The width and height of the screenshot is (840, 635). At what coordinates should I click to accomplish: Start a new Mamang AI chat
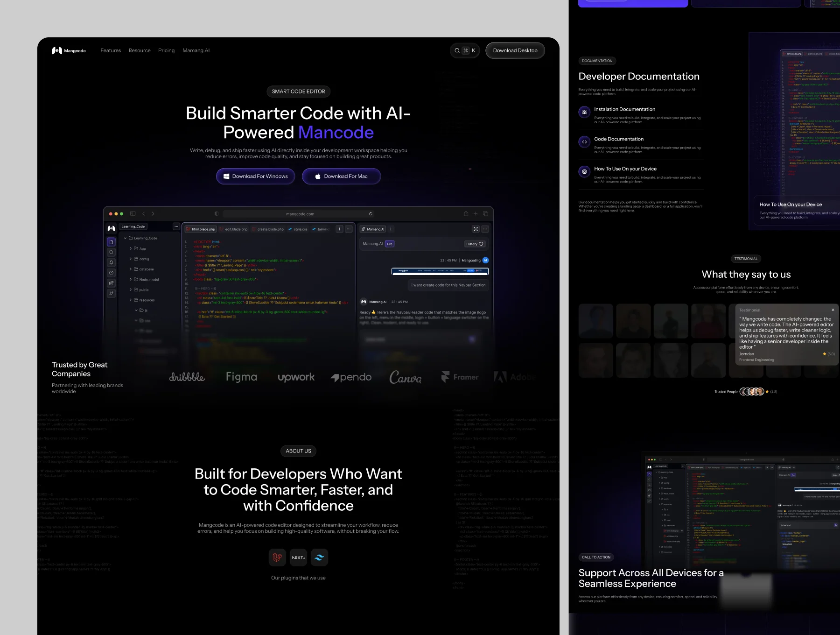[391, 229]
